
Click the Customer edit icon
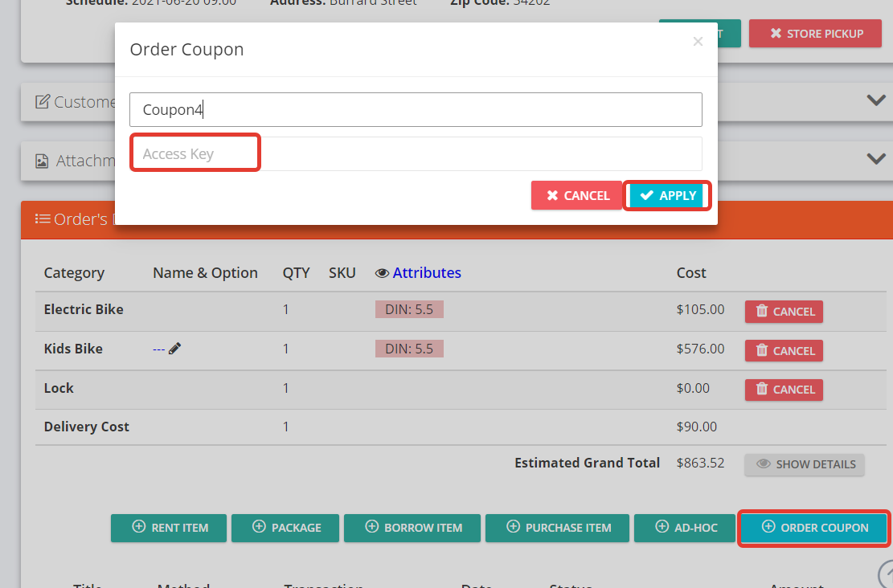pyautogui.click(x=42, y=102)
